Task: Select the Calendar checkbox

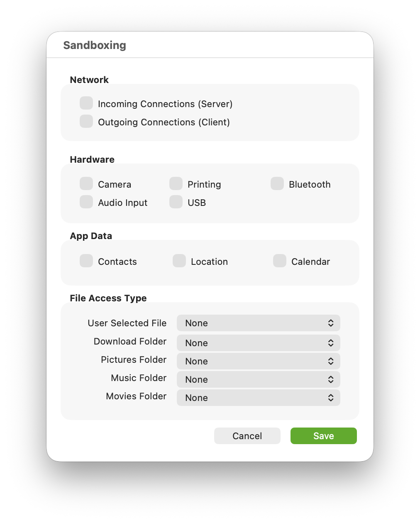Action: coord(280,261)
